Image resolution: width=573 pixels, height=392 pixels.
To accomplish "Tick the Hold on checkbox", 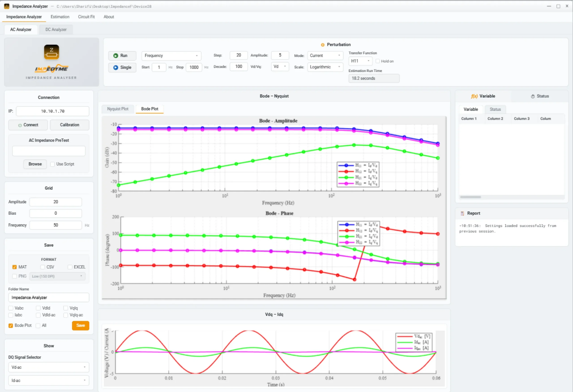I will coord(377,61).
